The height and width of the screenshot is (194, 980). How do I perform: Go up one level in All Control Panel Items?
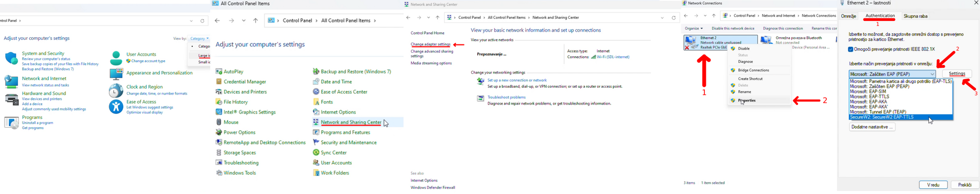pyautogui.click(x=256, y=20)
